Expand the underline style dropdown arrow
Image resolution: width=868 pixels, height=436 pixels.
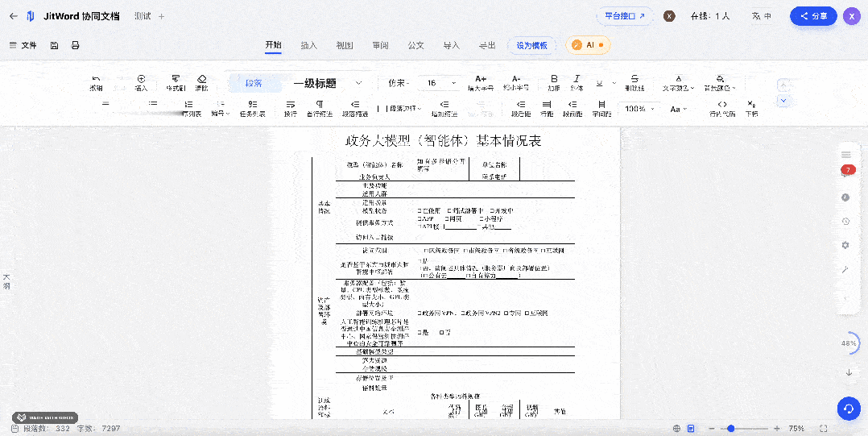coord(614,83)
